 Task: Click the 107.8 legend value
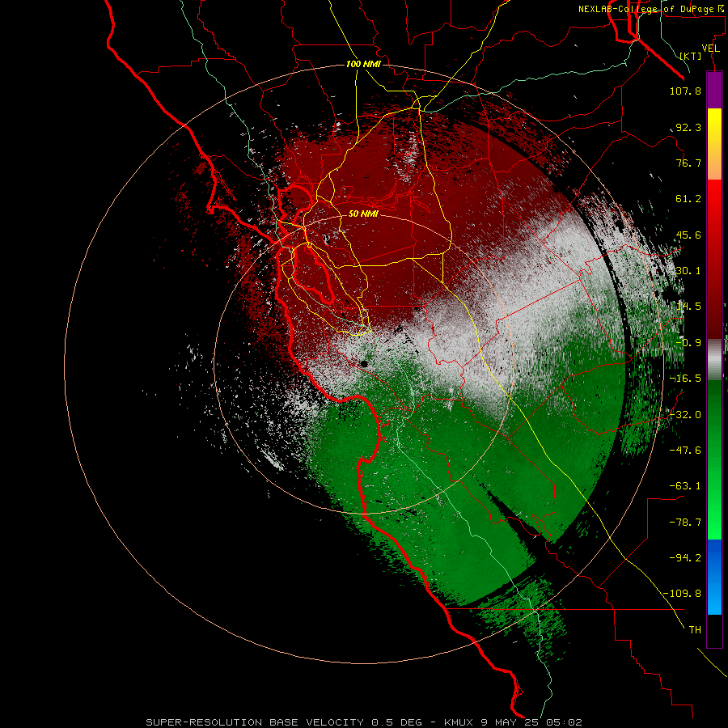click(685, 91)
